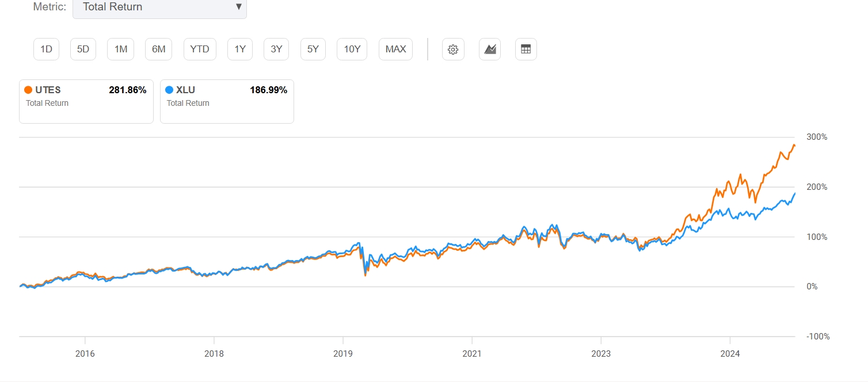Click the Metric dropdown arrow
868x382 pixels.
coord(238,7)
